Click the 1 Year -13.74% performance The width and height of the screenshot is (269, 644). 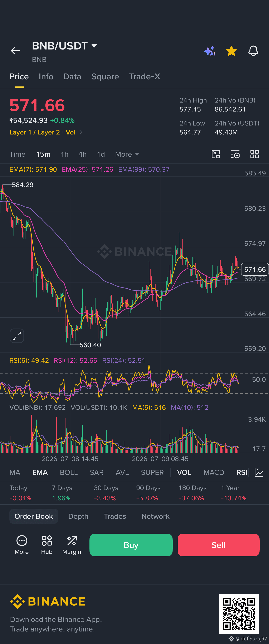(x=234, y=493)
